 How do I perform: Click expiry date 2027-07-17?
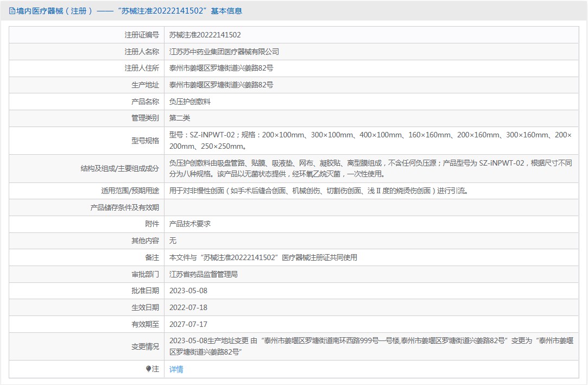(x=188, y=324)
